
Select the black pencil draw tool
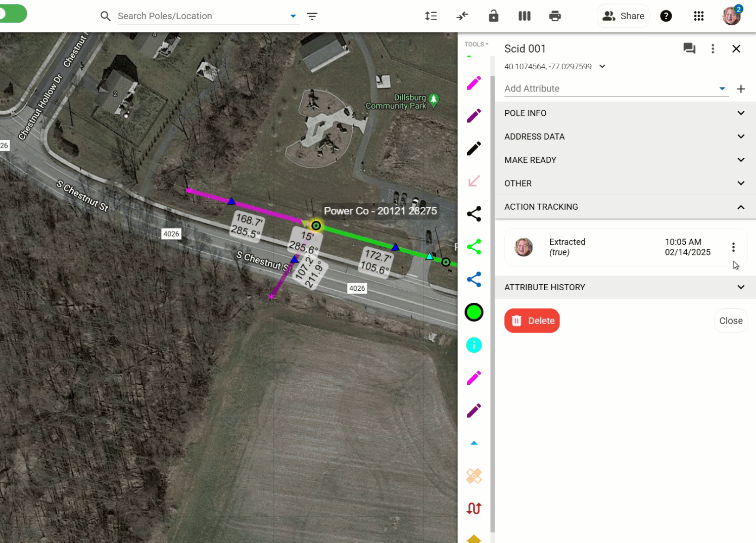point(474,149)
